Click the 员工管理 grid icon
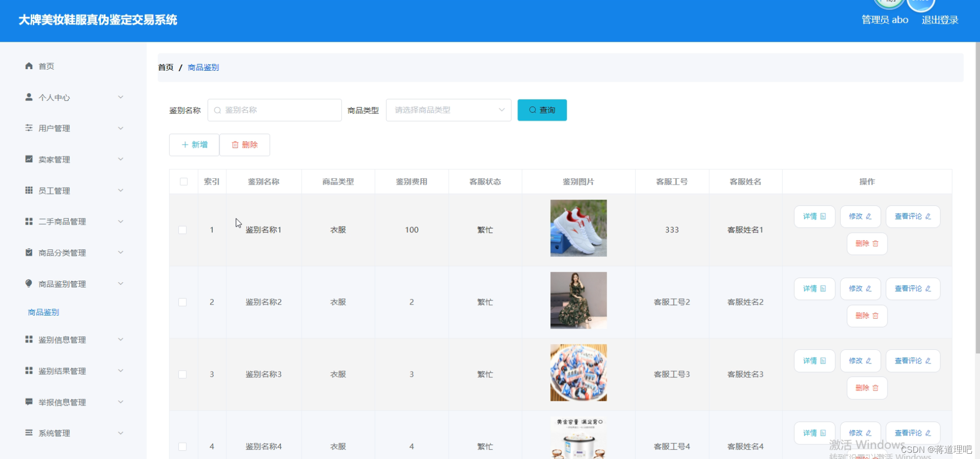The image size is (980, 459). (x=29, y=190)
